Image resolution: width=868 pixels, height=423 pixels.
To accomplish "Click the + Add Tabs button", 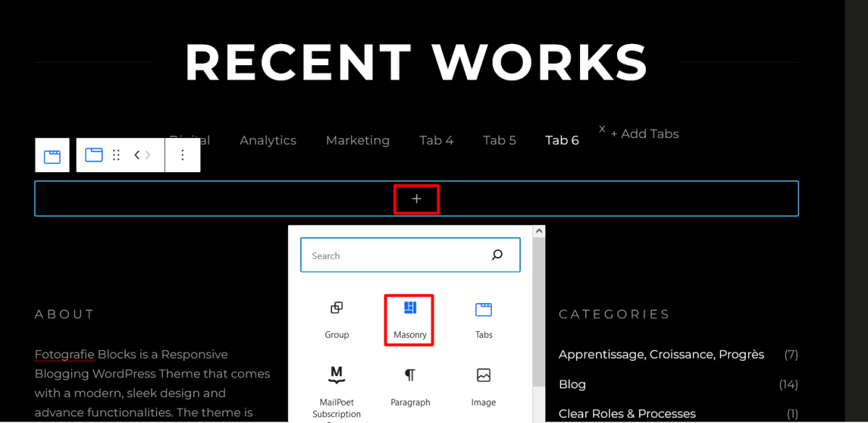I will pyautogui.click(x=644, y=134).
